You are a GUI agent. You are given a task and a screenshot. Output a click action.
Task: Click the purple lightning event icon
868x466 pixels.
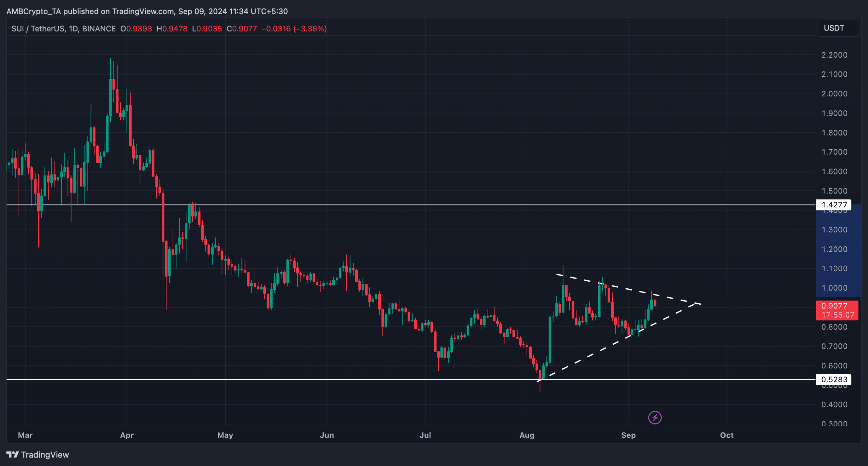pyautogui.click(x=655, y=418)
